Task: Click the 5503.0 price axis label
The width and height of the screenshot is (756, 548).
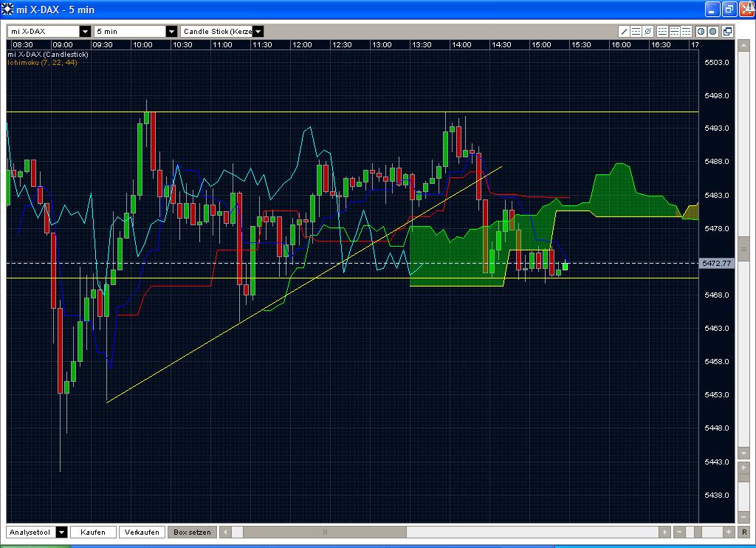Action: [x=716, y=62]
